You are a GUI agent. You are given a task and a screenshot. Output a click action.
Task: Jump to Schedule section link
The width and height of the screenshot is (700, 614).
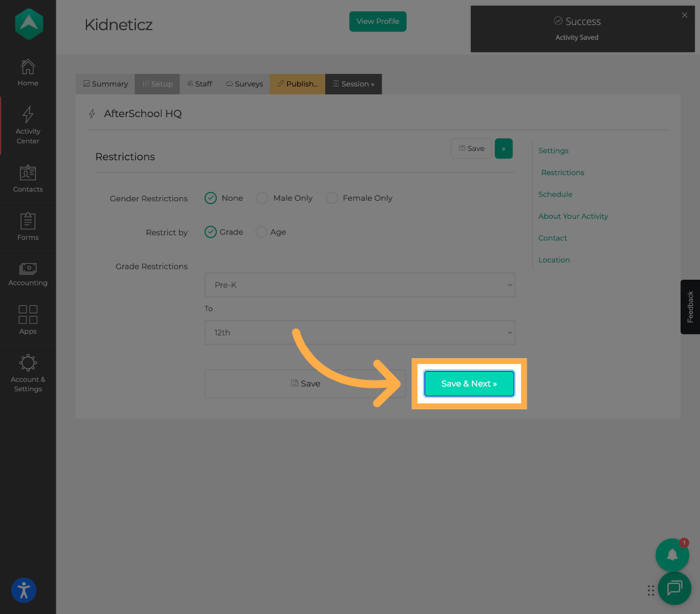coord(555,194)
